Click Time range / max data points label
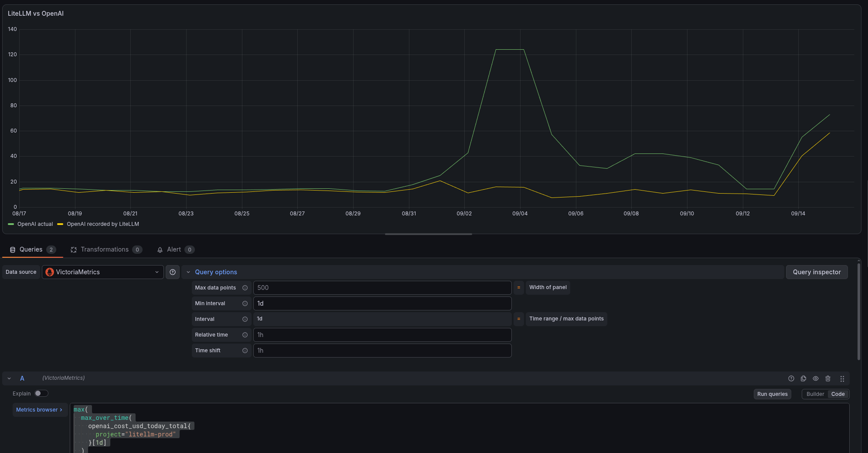This screenshot has height=453, width=868. [566, 319]
